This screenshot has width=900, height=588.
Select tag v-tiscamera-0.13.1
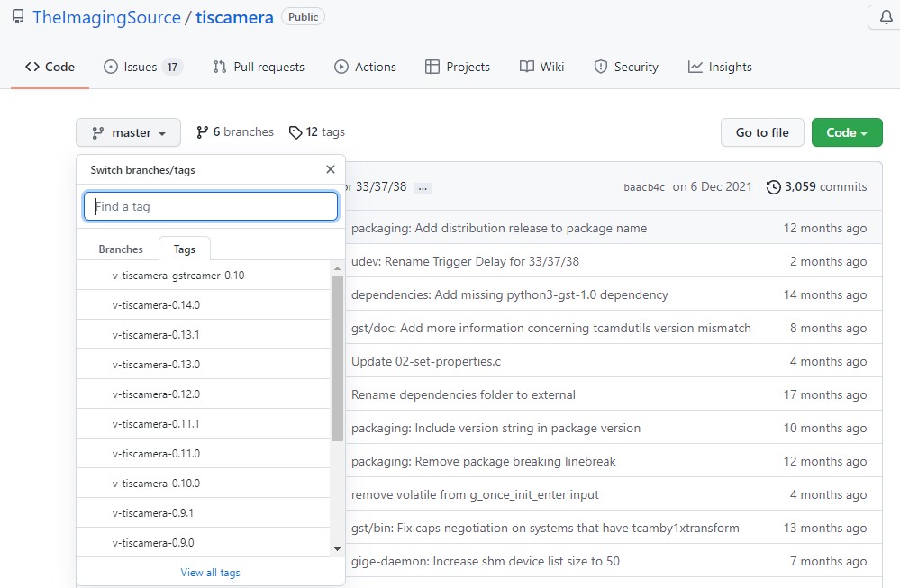tap(204, 334)
